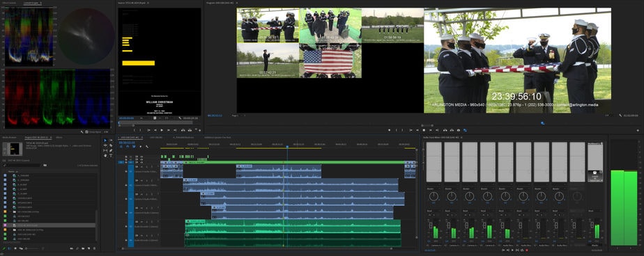Mute the first audio track in timeline
Image resolution: width=644 pixels, height=256 pixels.
point(141,167)
